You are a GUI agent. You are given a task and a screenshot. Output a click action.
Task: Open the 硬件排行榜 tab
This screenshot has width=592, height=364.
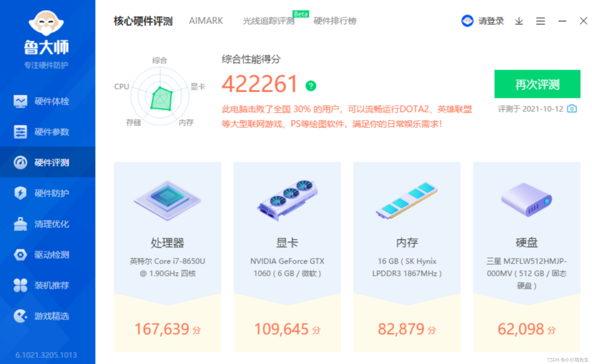click(x=335, y=21)
